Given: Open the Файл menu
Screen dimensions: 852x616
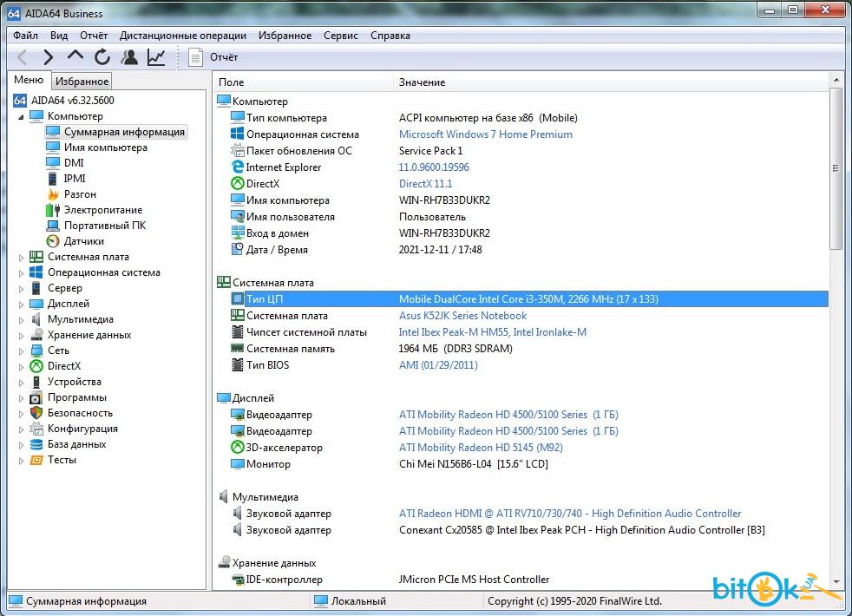Looking at the screenshot, I should pyautogui.click(x=25, y=36).
